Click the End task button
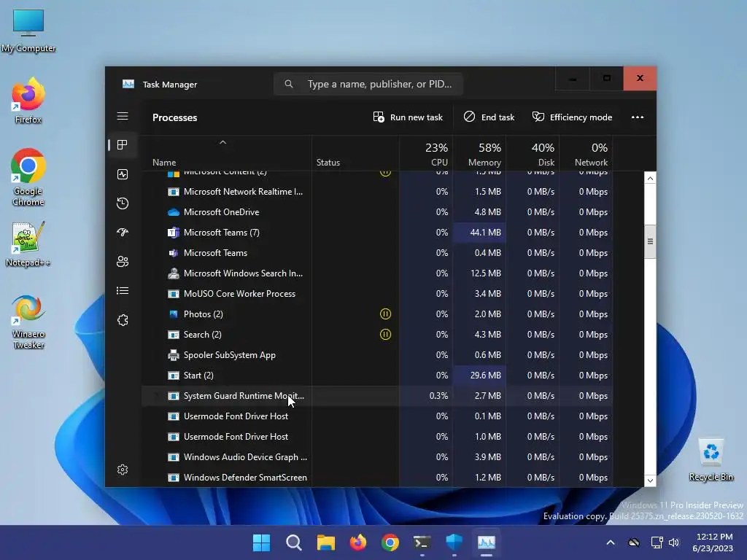This screenshot has width=747, height=560. pyautogui.click(x=489, y=117)
